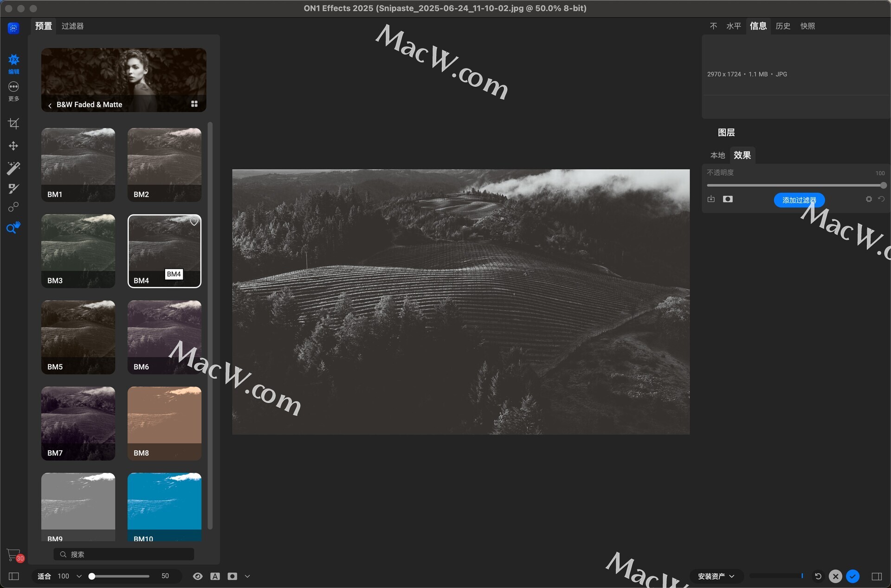
Task: Go back from B&W Faded & Matte
Action: [x=50, y=105]
